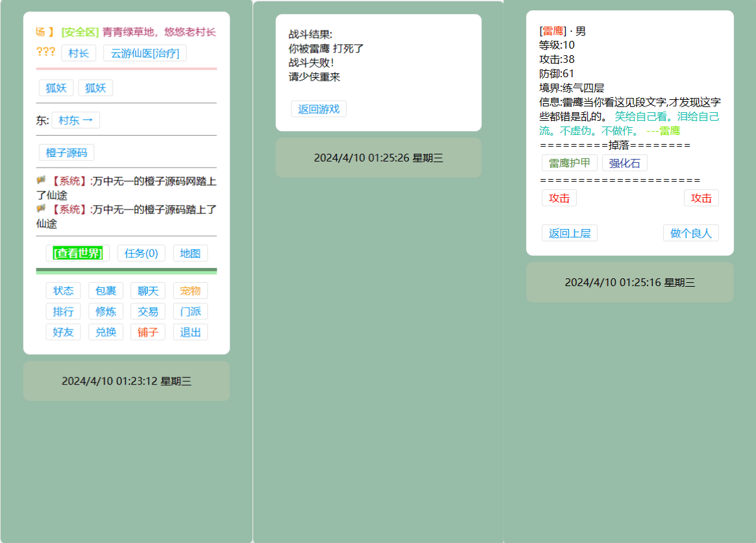Screen dimensions: 756x543
Task: View the 强化石 drop item
Action: point(624,163)
